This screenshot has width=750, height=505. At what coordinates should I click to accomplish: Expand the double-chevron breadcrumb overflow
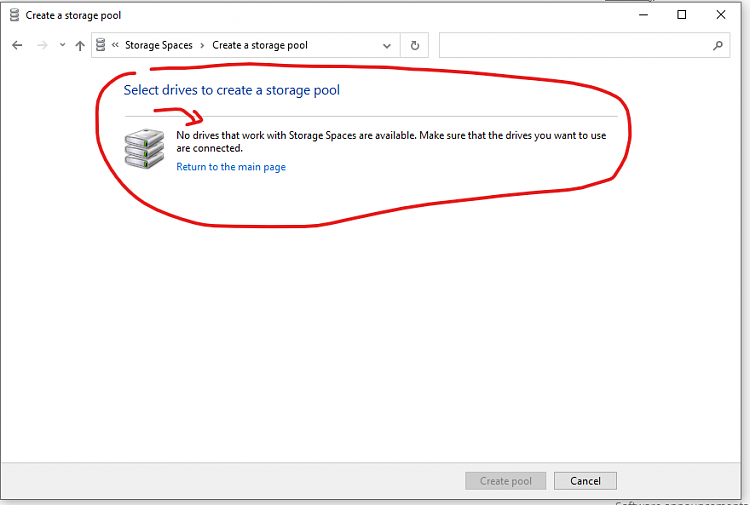[x=115, y=46]
